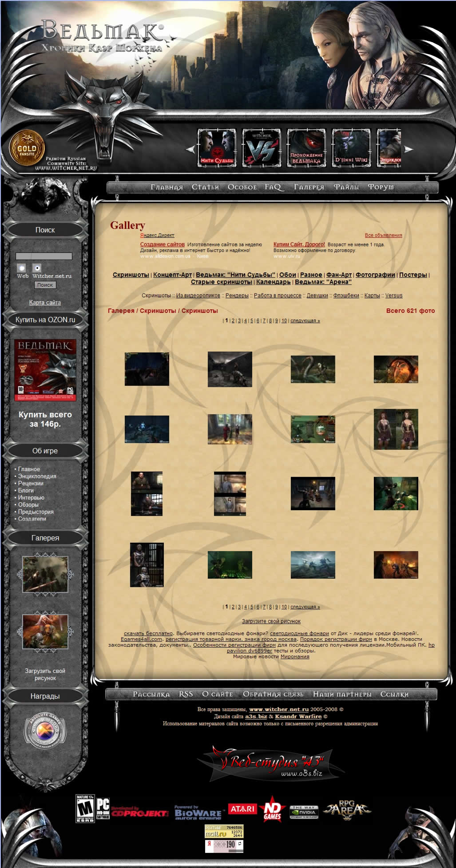
Task: Open Рассылка in the footer menu
Action: [151, 694]
